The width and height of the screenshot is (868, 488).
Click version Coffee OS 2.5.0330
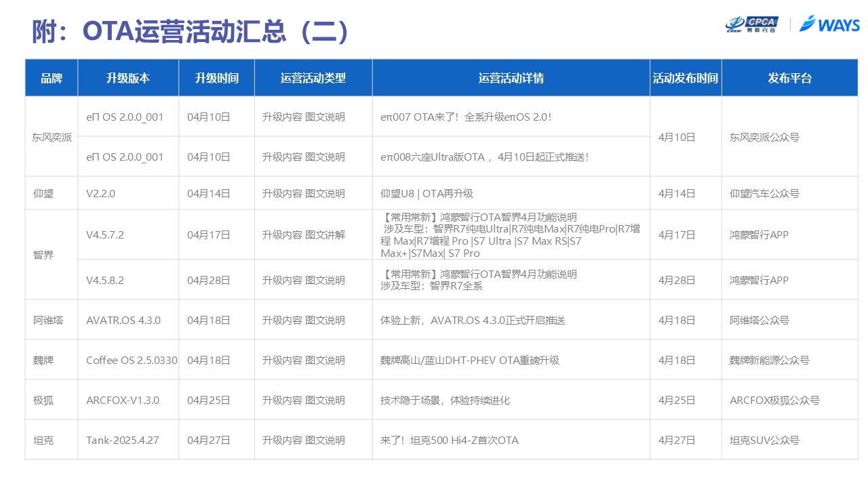tap(132, 360)
